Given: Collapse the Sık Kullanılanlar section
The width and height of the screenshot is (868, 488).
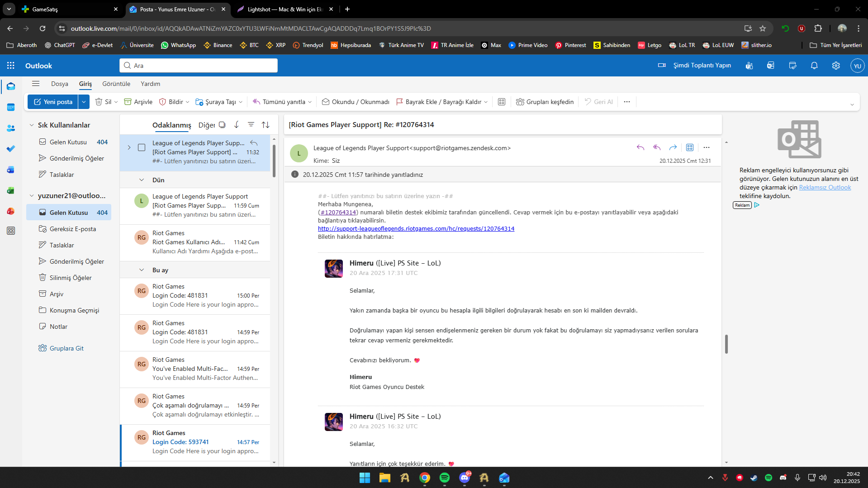Looking at the screenshot, I should (x=32, y=125).
